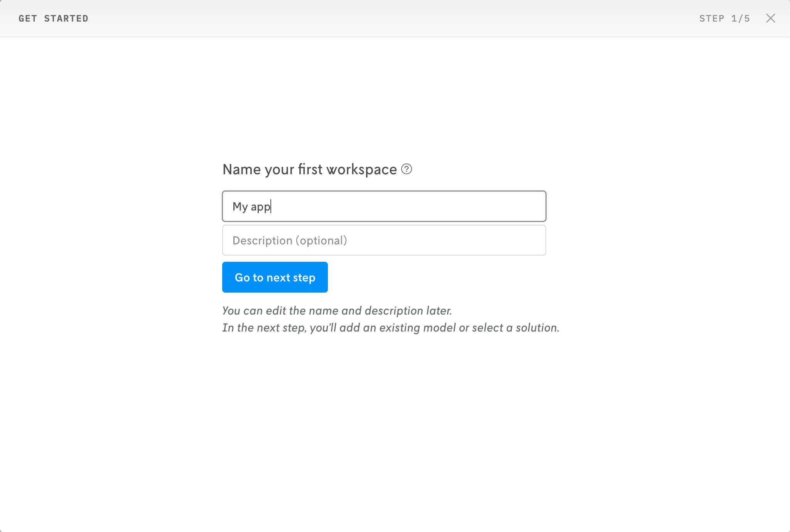Viewport: 790px width, 532px height.
Task: Click the 'Go to' text on blue button
Action: pos(249,278)
